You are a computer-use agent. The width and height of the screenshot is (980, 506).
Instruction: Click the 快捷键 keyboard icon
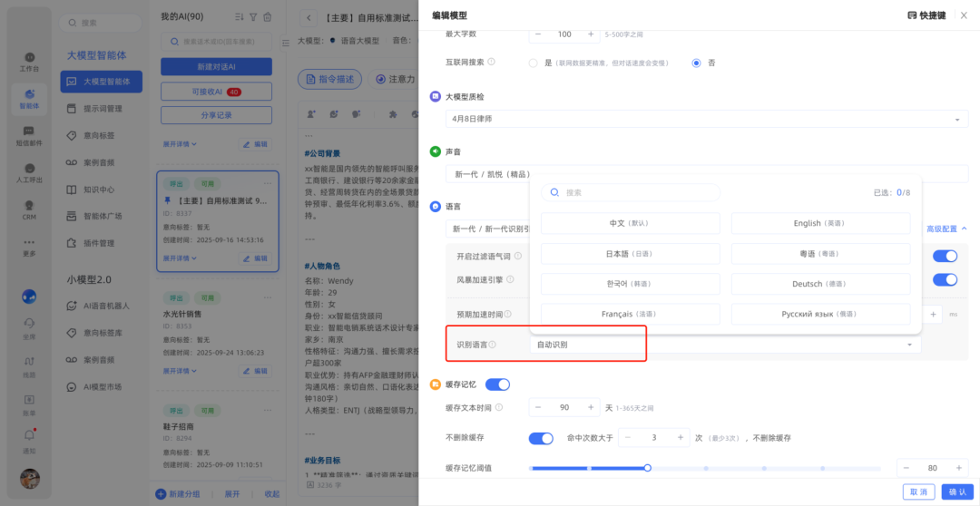coord(912,15)
